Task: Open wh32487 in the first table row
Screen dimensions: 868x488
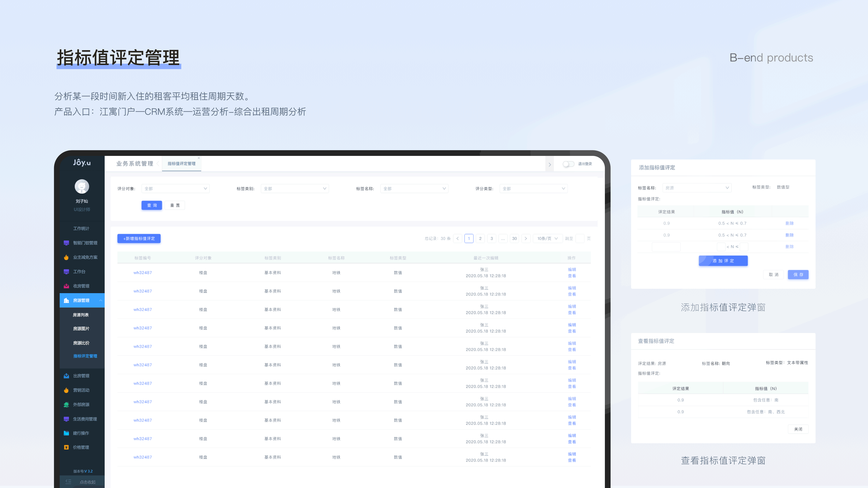Action: click(x=143, y=273)
